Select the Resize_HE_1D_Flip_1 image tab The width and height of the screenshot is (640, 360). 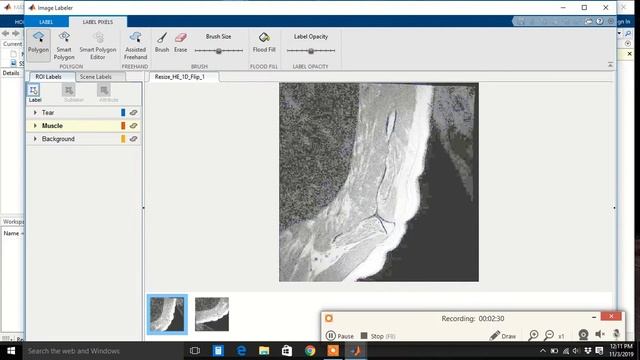click(180, 77)
